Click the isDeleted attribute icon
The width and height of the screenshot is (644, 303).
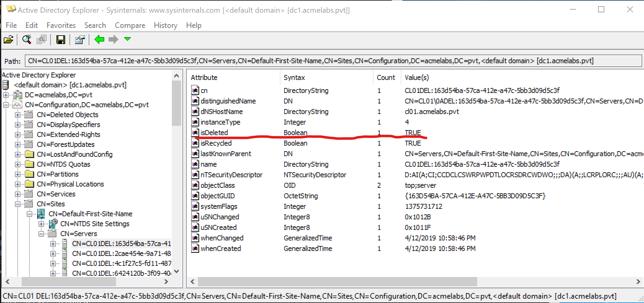pyautogui.click(x=195, y=133)
